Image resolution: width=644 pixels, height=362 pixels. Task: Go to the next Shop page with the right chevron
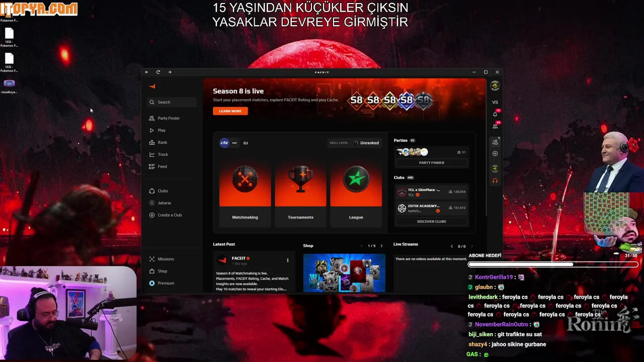[x=381, y=246]
